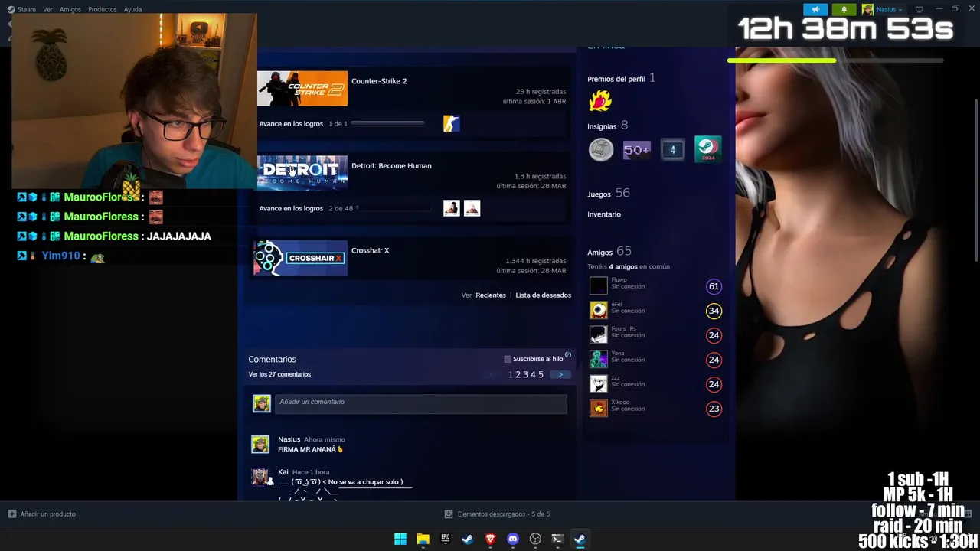Screen dimensions: 980x551
Task: Open OBS Studio from taskbar
Action: click(535, 540)
